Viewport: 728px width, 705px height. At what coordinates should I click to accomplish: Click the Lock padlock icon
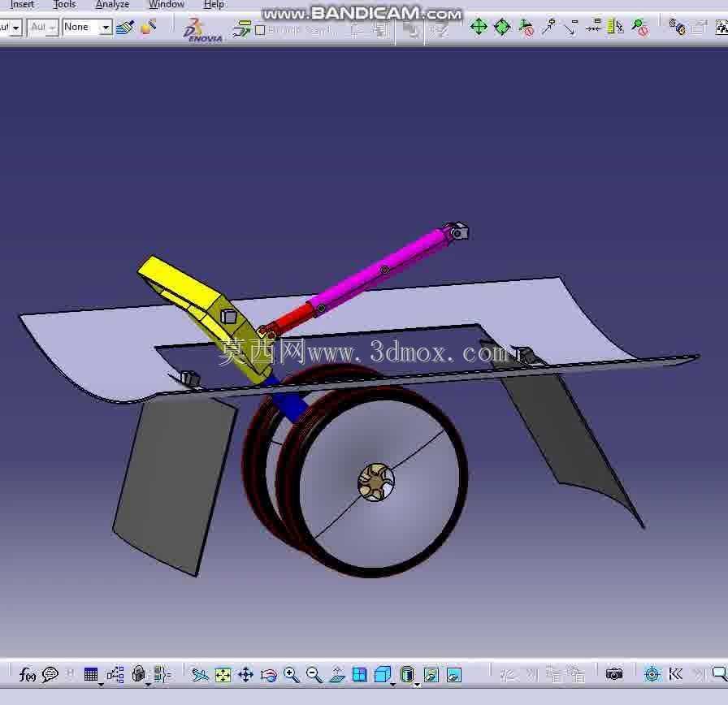point(138,674)
